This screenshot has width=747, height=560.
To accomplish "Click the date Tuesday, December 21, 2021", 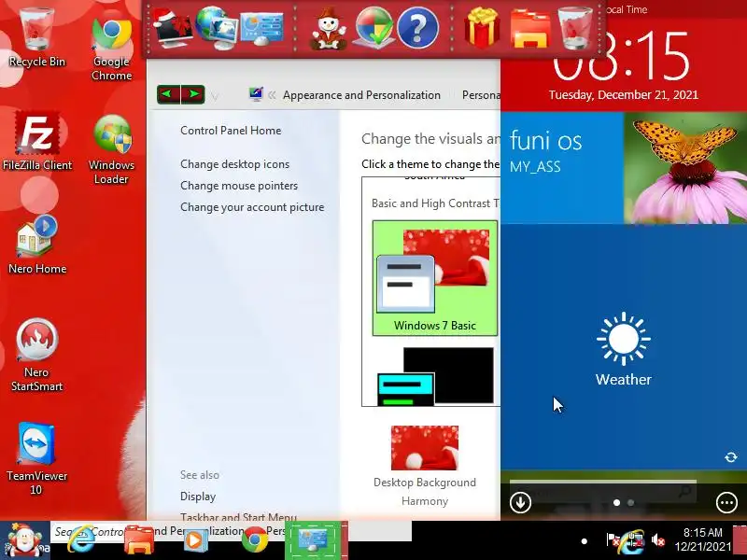I will point(623,95).
